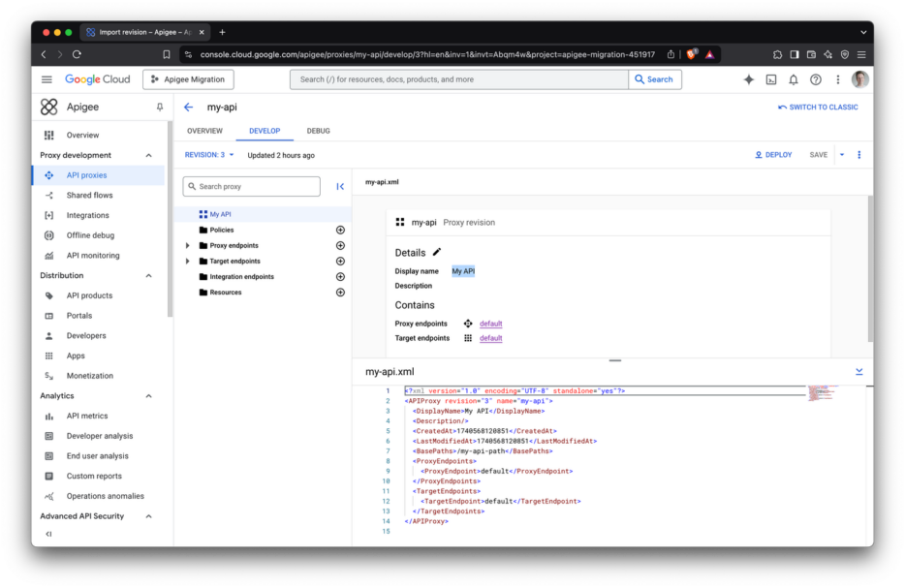Open the revision more-actions vertical dots menu
This screenshot has height=588, width=905.
(858, 155)
